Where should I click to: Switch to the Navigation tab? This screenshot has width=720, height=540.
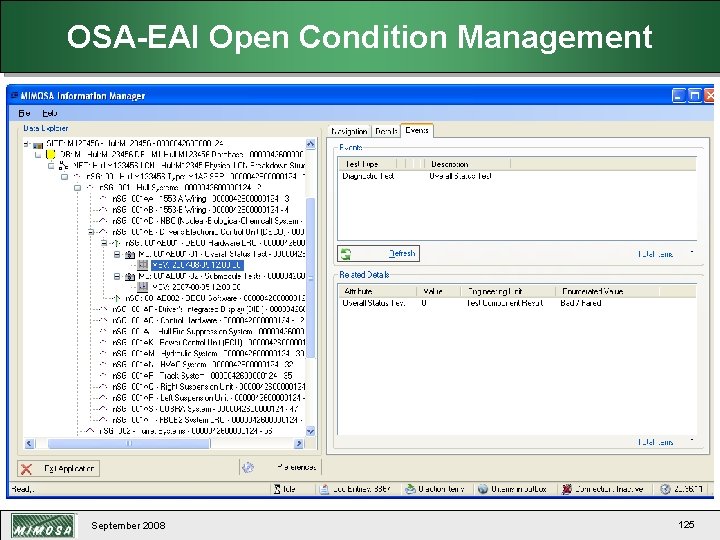click(x=349, y=131)
